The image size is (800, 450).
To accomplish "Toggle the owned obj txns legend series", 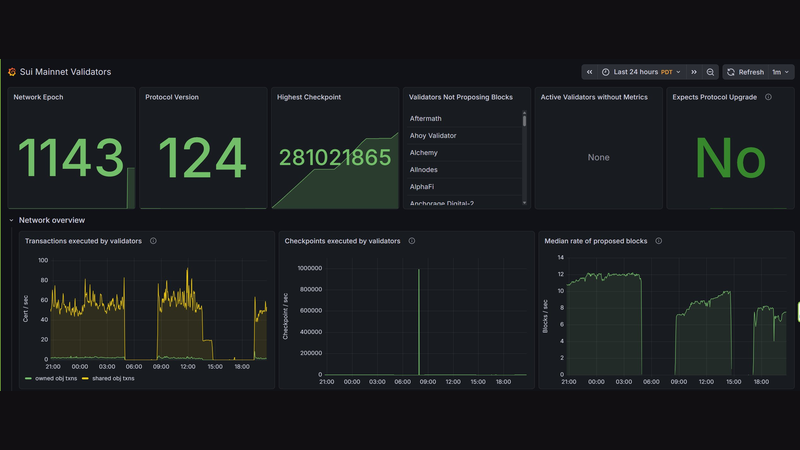I will click(51, 379).
